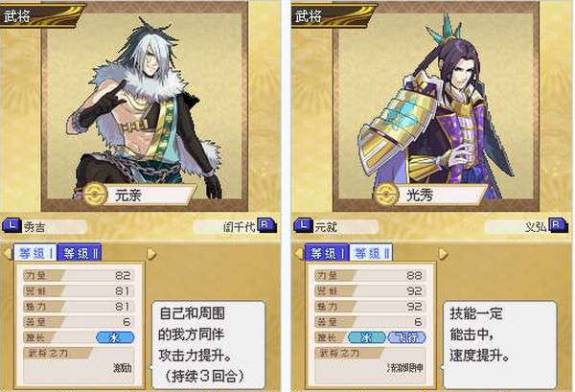This screenshot has height=392, width=575.
Task: Go to next warrior 义弘
Action: tap(526, 226)
